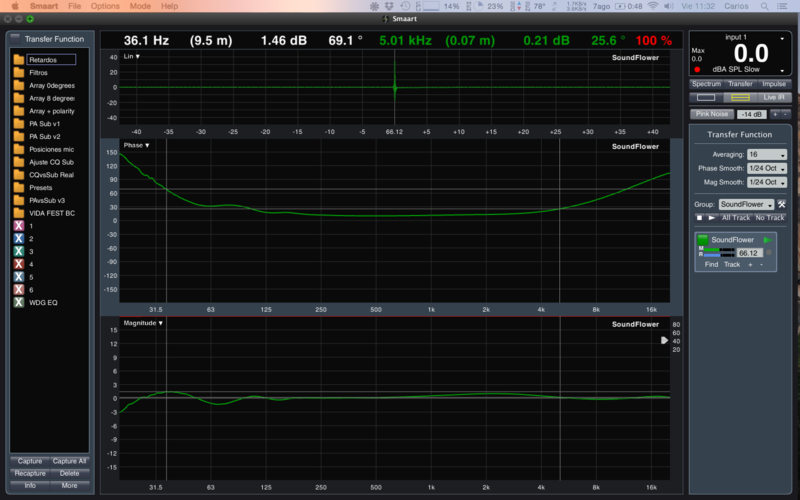Expand the Group SoundFlower dropdown
The width and height of the screenshot is (800, 500).
[x=747, y=204]
